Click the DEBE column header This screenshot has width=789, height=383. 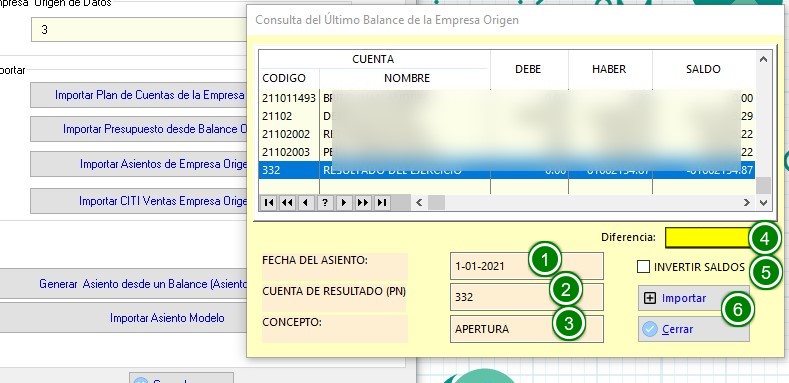tap(528, 69)
